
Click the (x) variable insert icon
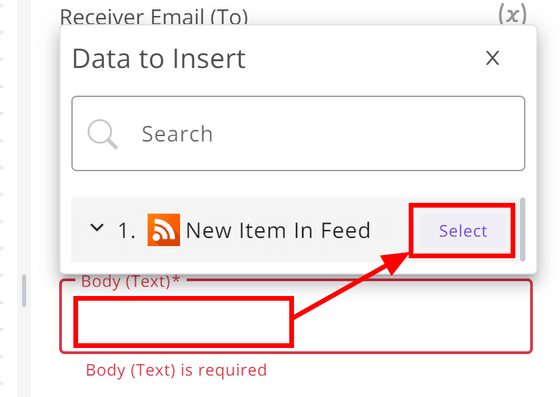[512, 14]
